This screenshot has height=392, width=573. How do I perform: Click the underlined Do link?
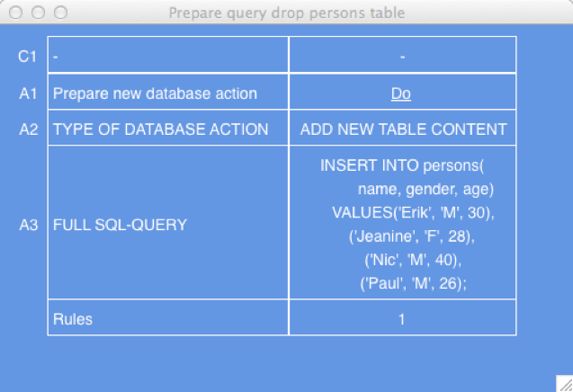click(x=401, y=94)
